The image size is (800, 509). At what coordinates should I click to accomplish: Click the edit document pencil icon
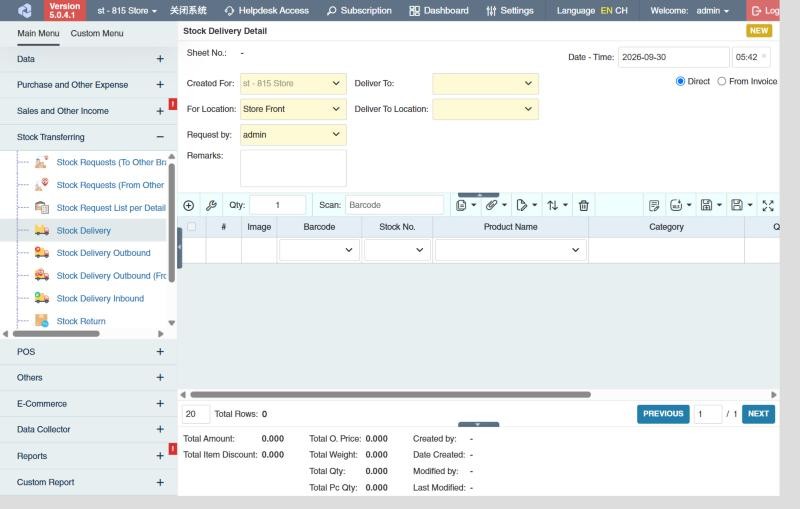coord(521,205)
